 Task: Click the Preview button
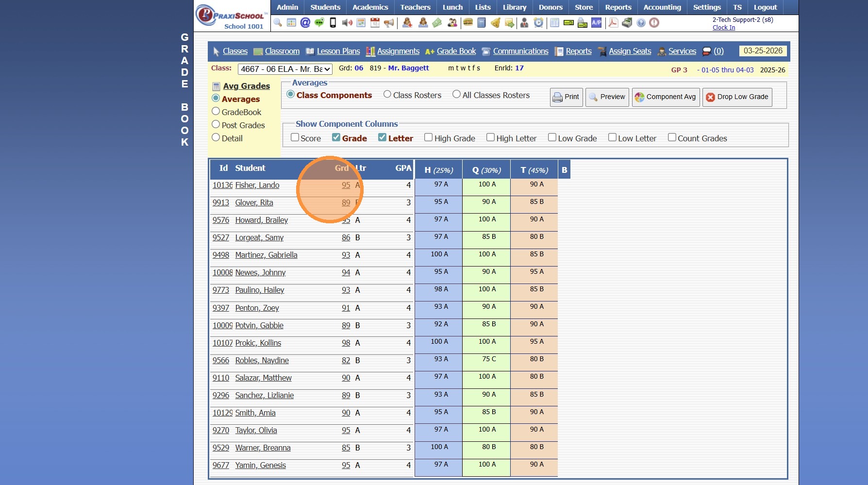tap(607, 97)
